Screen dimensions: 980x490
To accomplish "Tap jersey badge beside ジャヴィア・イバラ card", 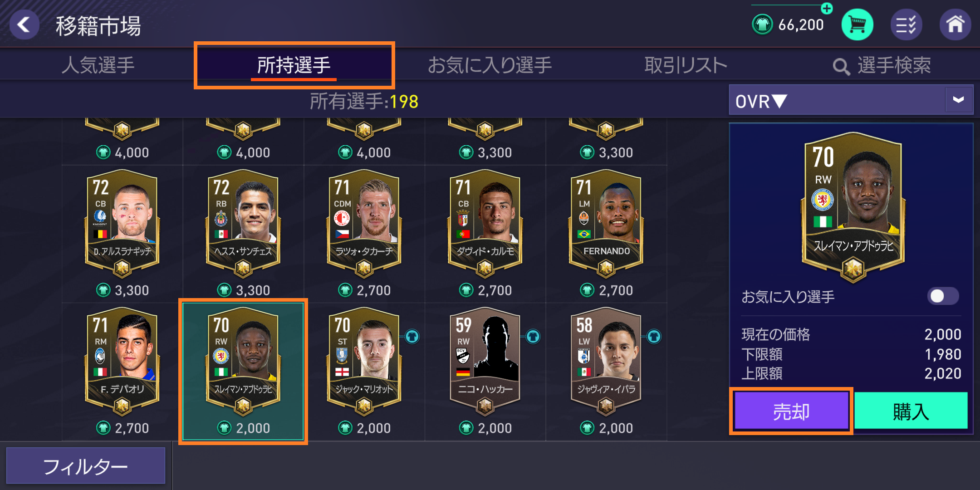I will pyautogui.click(x=654, y=337).
